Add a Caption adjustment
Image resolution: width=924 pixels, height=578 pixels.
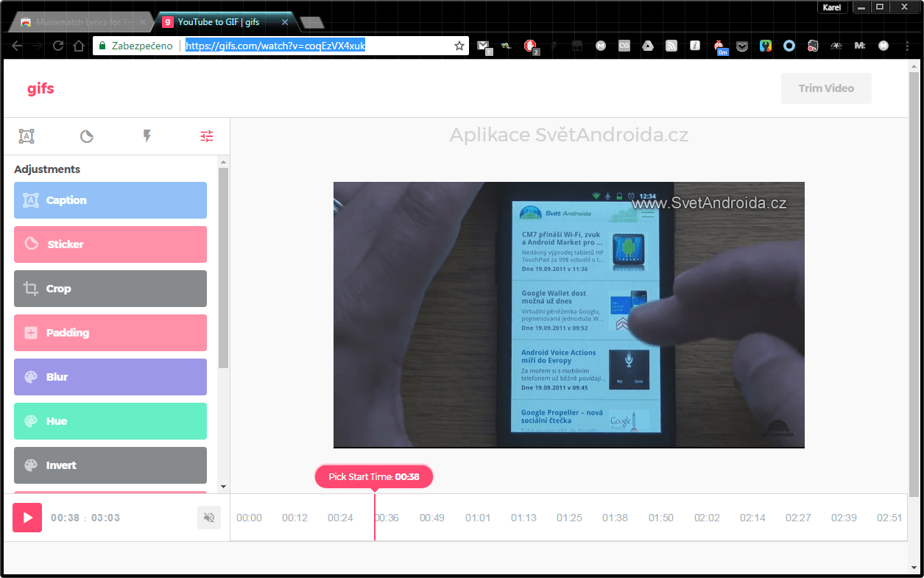[x=110, y=200]
